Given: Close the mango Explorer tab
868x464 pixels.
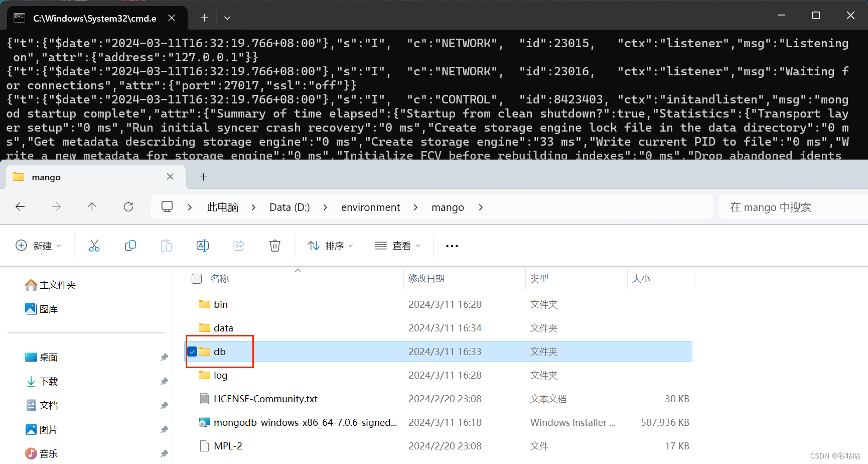Looking at the screenshot, I should (x=170, y=177).
